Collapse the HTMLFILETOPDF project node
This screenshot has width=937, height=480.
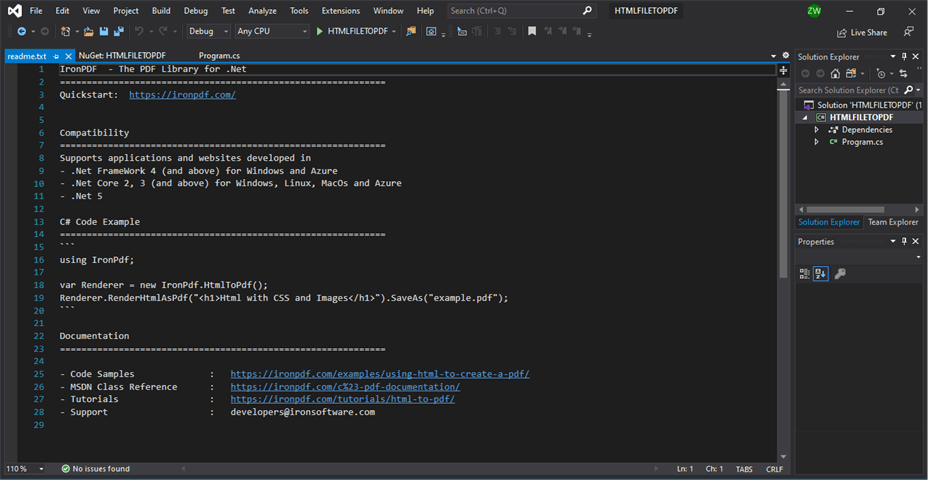click(x=805, y=118)
